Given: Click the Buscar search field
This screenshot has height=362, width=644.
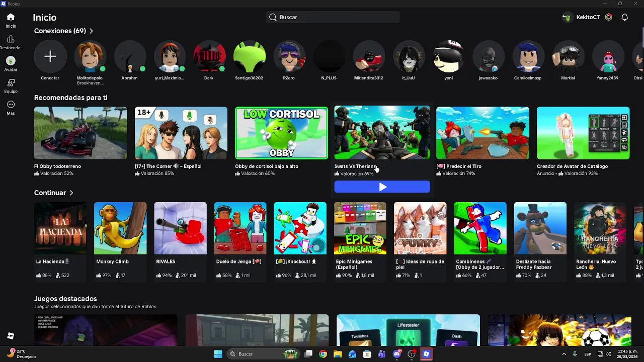Looking at the screenshot, I should tap(333, 17).
